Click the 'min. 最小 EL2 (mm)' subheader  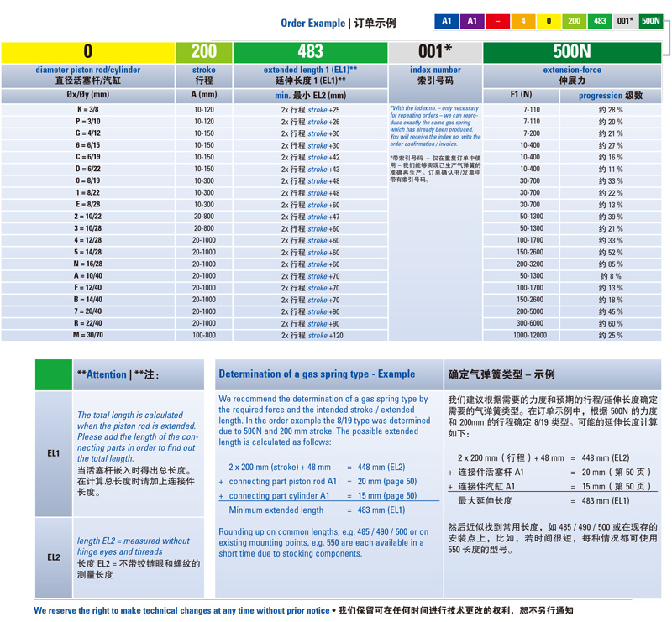pos(310,96)
